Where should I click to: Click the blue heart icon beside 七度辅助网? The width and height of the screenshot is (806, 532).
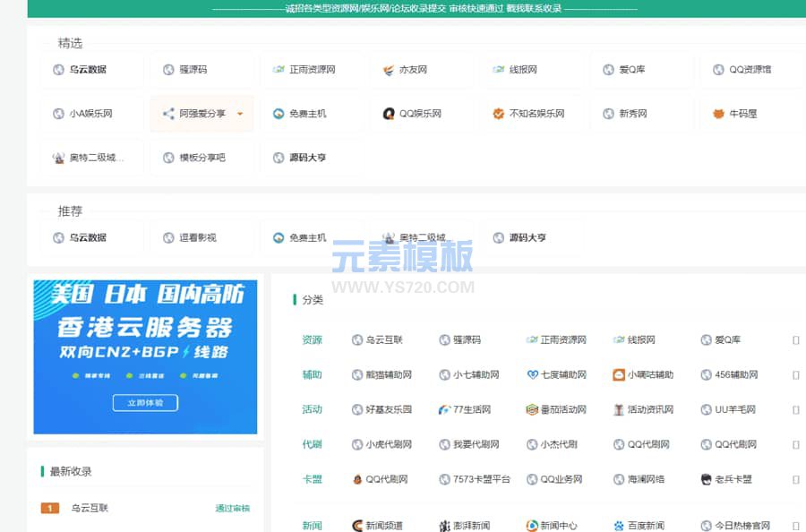pos(532,374)
